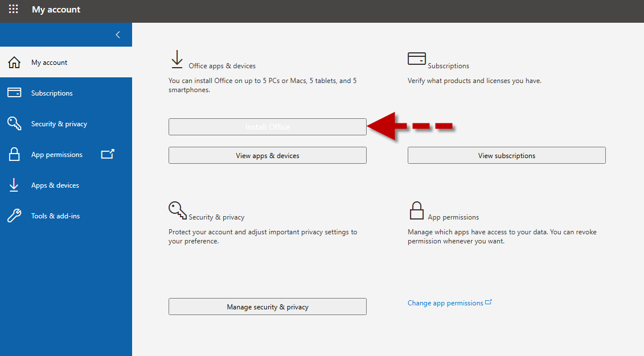
Task: Click the App permissions heading in main panel
Action: [x=453, y=217]
